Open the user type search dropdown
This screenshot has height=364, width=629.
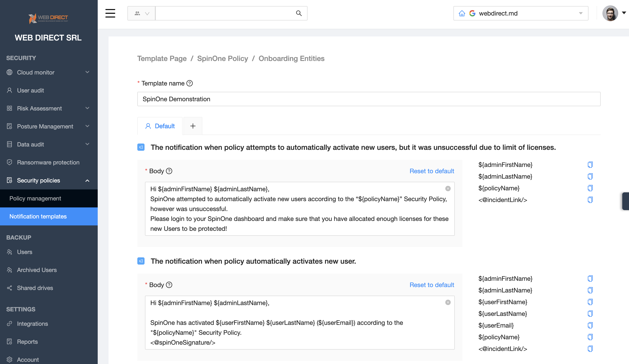(x=142, y=13)
